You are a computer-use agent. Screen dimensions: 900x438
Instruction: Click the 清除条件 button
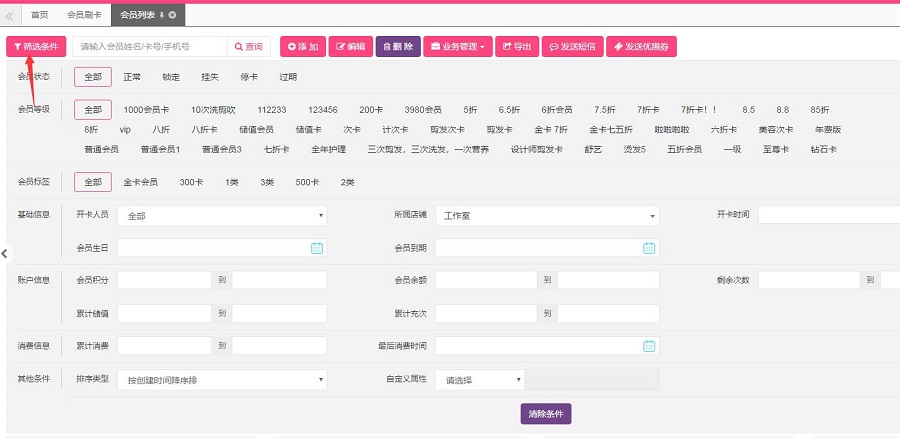click(546, 414)
